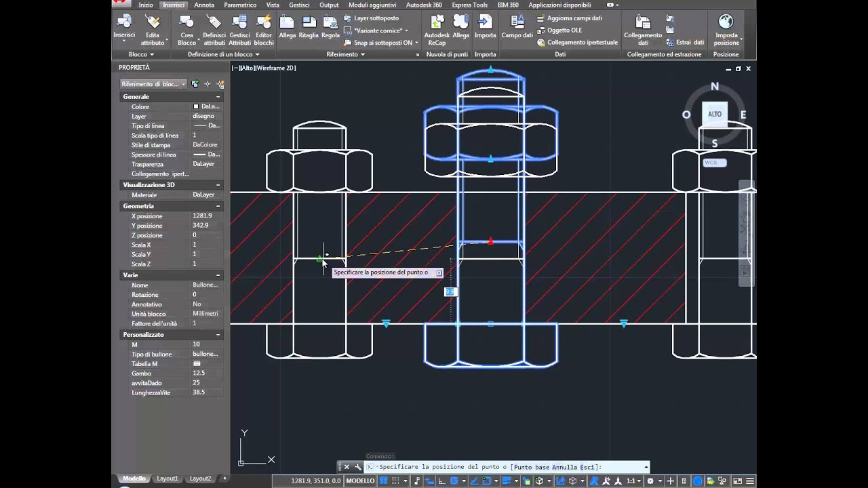Screen dimensions: 868x488
Task: Toggle the MODELLO model space button
Action: [x=360, y=481]
